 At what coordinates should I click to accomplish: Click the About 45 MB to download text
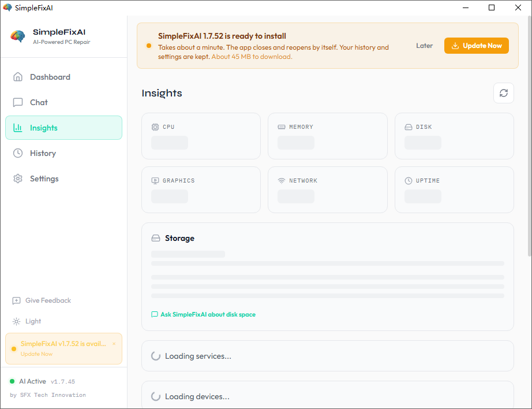tap(252, 57)
